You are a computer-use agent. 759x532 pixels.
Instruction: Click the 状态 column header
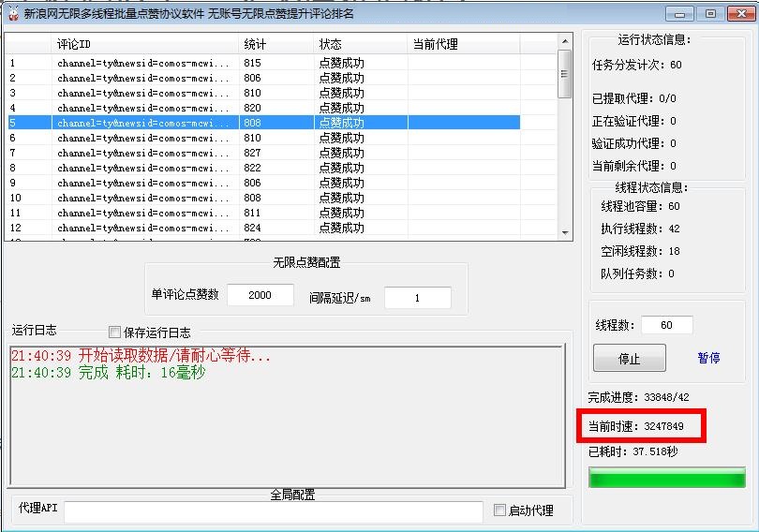click(x=360, y=44)
